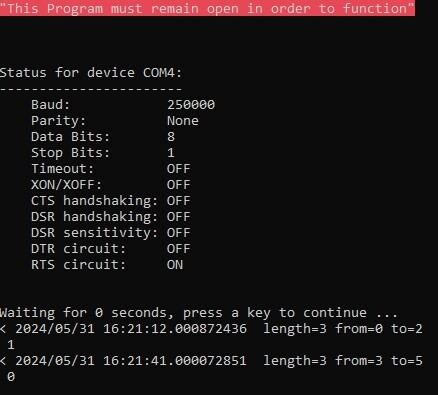Click the Timeout OFF value

coord(179,169)
